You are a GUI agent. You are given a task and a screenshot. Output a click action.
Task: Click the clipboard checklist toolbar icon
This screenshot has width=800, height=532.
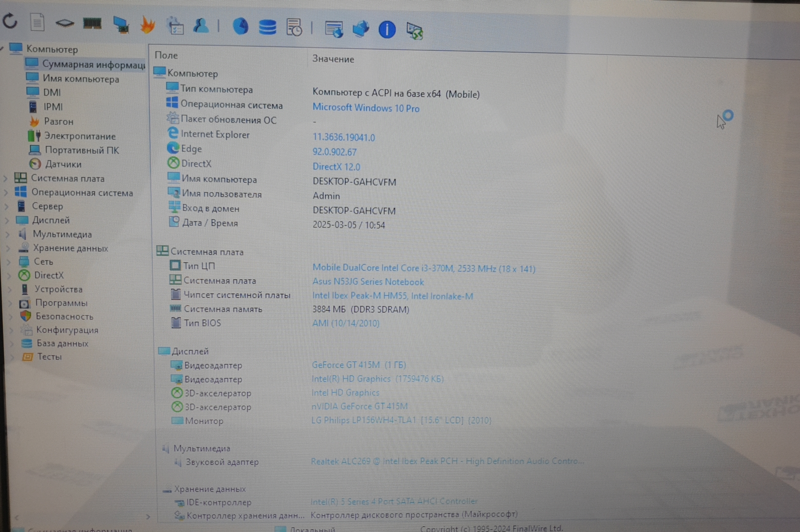175,25
